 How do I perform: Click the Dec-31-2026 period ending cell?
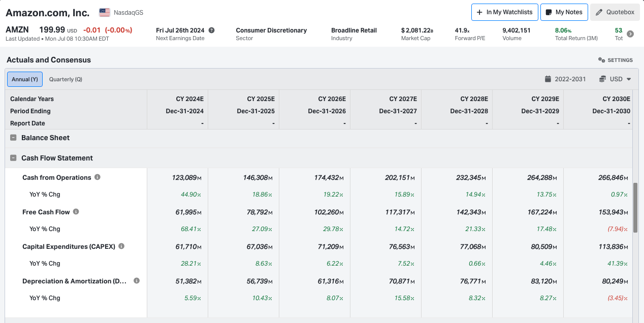[327, 111]
